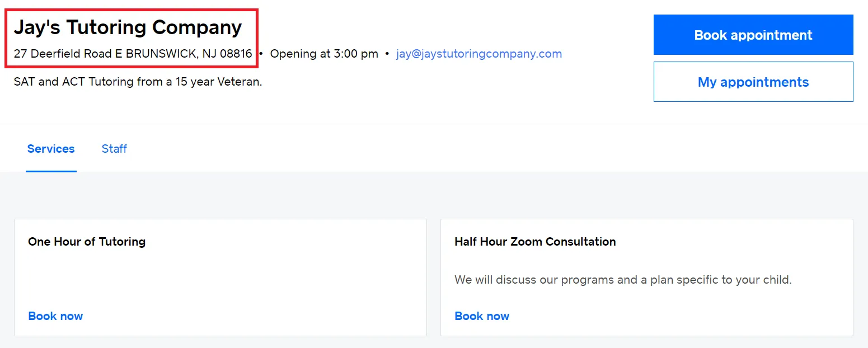Click the bullet separator after the address

point(261,54)
